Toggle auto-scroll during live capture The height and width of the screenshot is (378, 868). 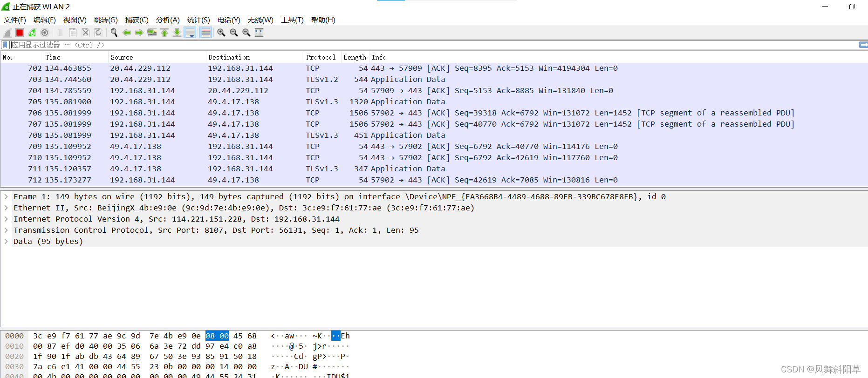pos(190,33)
